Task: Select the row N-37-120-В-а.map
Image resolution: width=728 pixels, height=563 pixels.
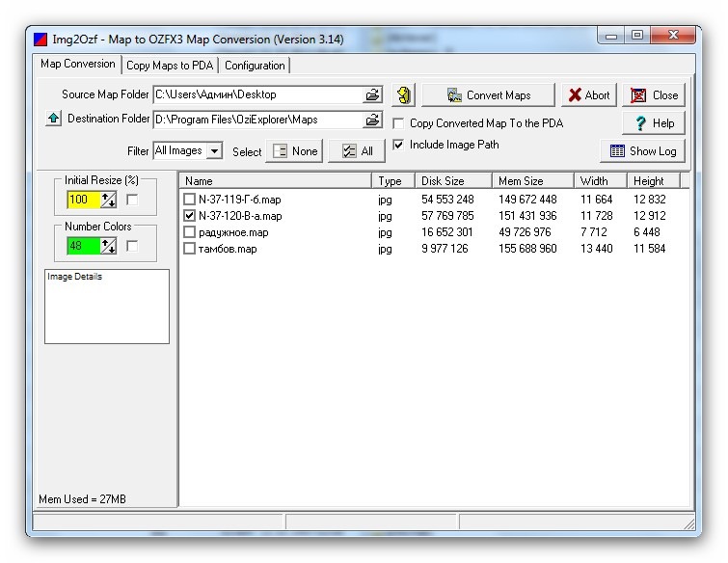Action: 434,215
